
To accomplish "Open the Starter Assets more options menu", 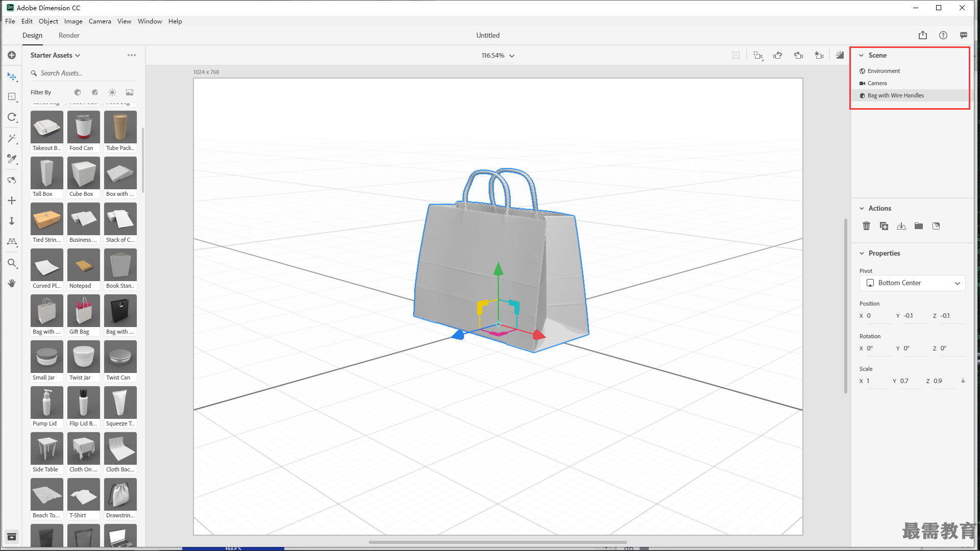I will [x=132, y=55].
